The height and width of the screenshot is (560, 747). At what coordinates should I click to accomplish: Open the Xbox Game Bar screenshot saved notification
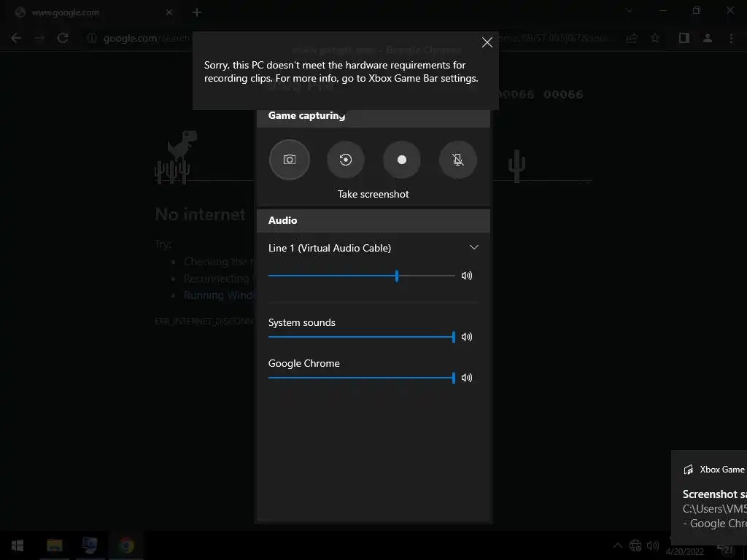coord(709,497)
